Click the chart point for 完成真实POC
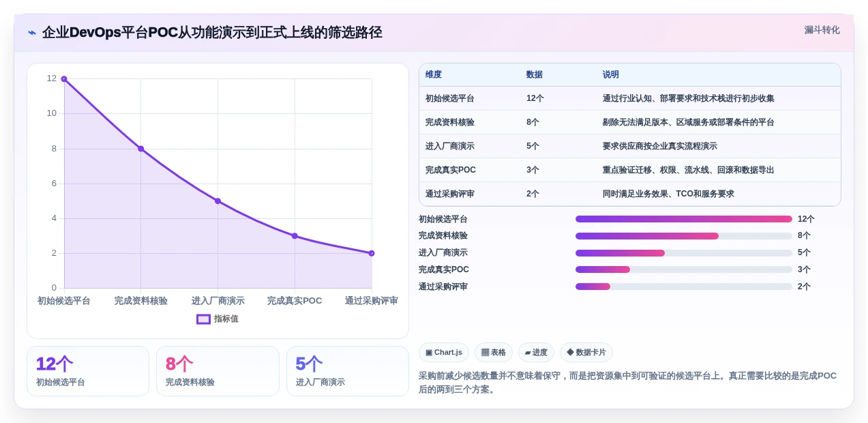The height and width of the screenshot is (423, 868). (295, 236)
